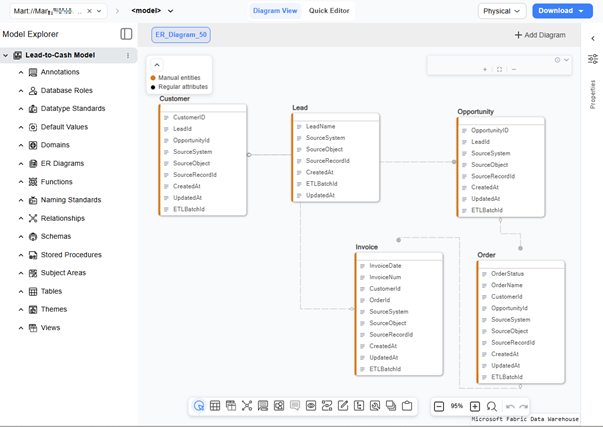Click the minimap minus zoom icon
603x427 pixels.
[514, 69]
